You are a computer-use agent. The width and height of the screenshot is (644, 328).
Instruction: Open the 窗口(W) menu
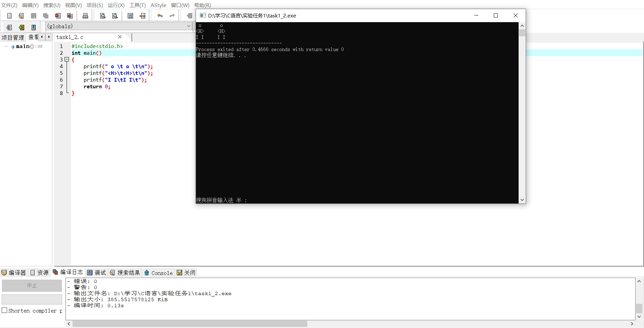[x=180, y=5]
